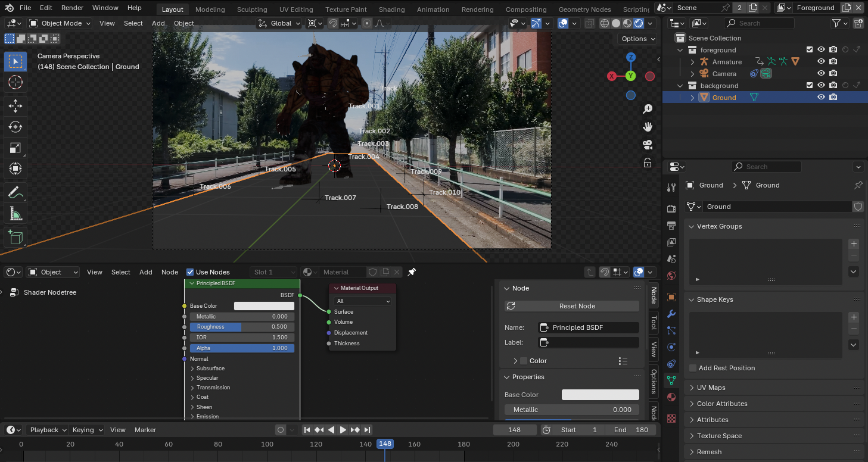The image size is (868, 462).
Task: Select the Measure tool
Action: (x=15, y=213)
